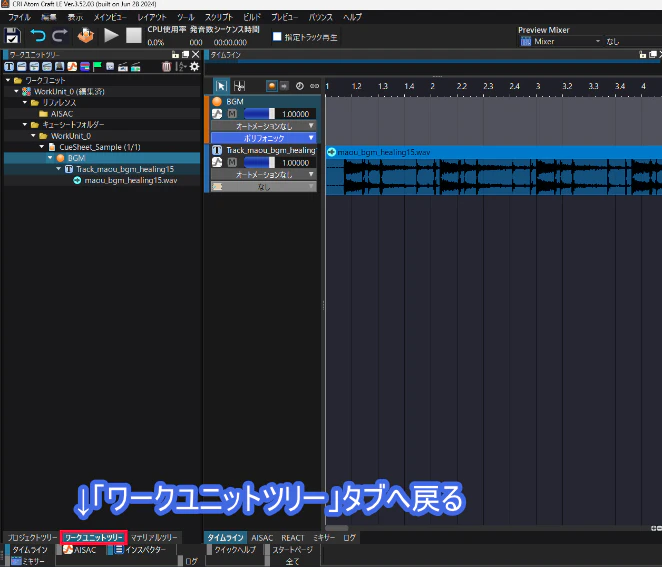Click the graph icon on BGM track row
Screen dimensions: 662x567
(217, 114)
